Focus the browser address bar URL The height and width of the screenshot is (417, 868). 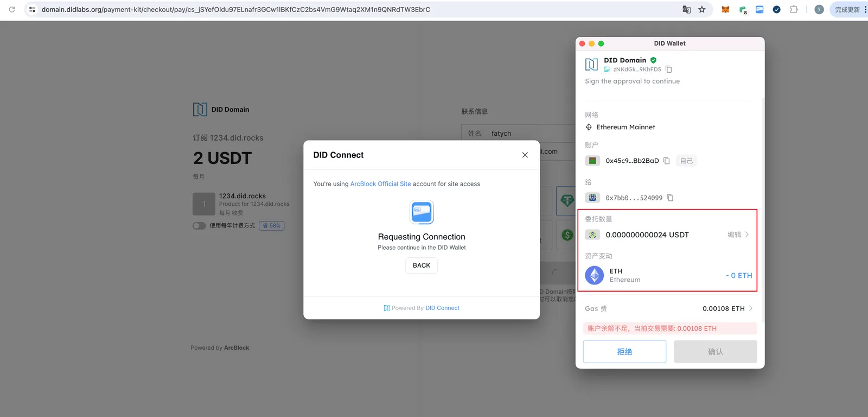[236, 9]
